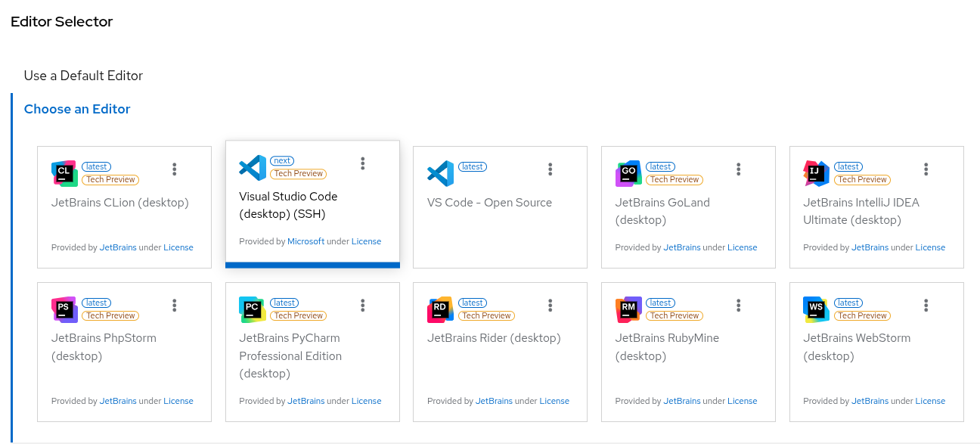Click the JetBrains Rider logo icon
The height and width of the screenshot is (444, 980).
pyautogui.click(x=440, y=309)
